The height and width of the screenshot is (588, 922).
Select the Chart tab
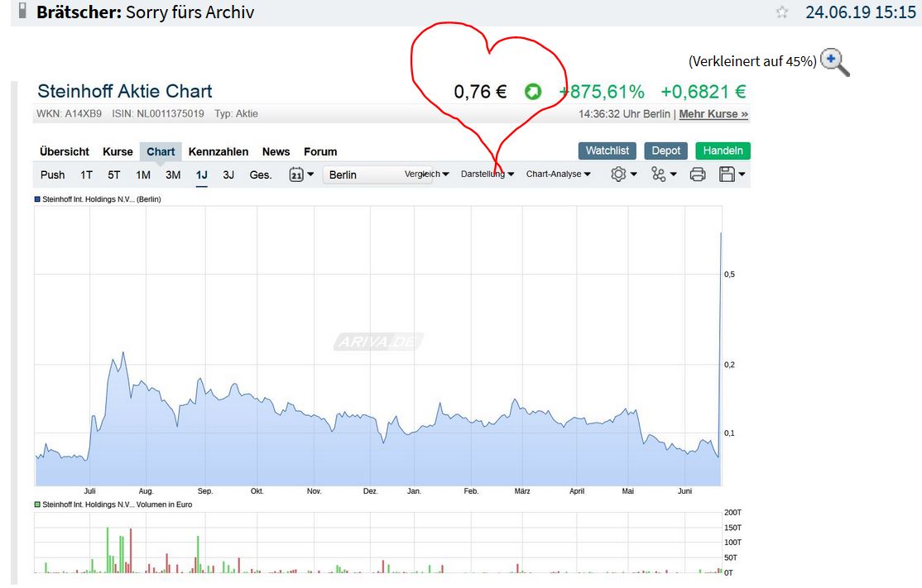[x=161, y=151]
